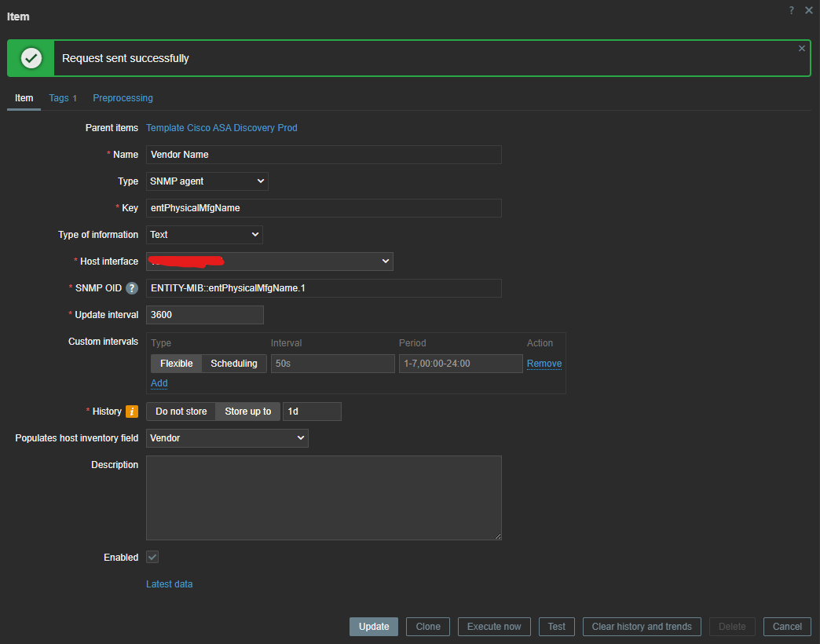
Task: Click the Description text area
Action: (324, 498)
